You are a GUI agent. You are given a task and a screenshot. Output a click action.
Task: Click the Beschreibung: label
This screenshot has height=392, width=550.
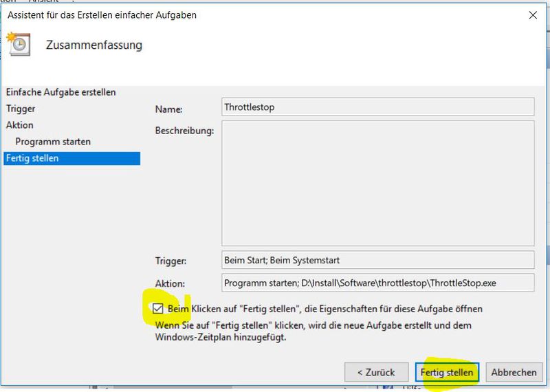(x=184, y=131)
